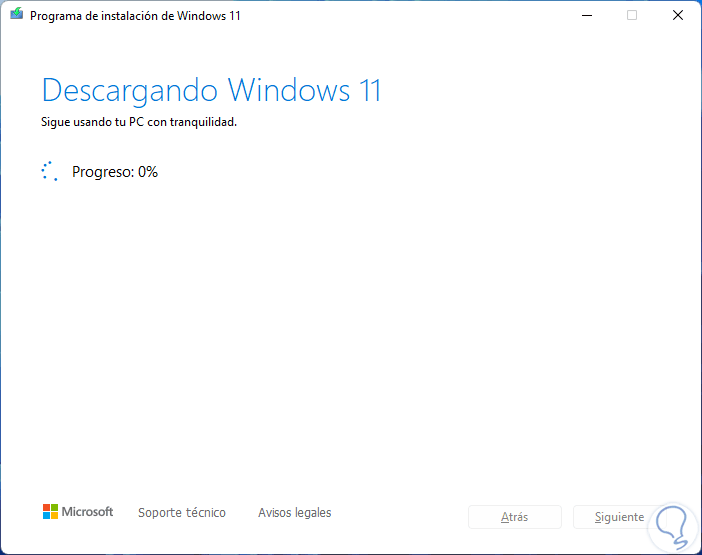Viewport: 702px width, 555px height.
Task: Click 'Sigue usando tu PC con tranquilidad.' text
Action: click(x=139, y=122)
